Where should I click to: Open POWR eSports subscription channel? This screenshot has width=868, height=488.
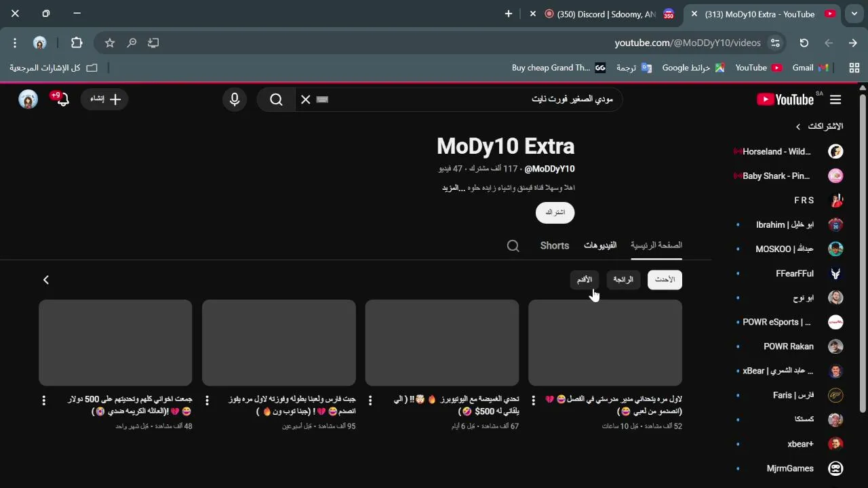788,323
